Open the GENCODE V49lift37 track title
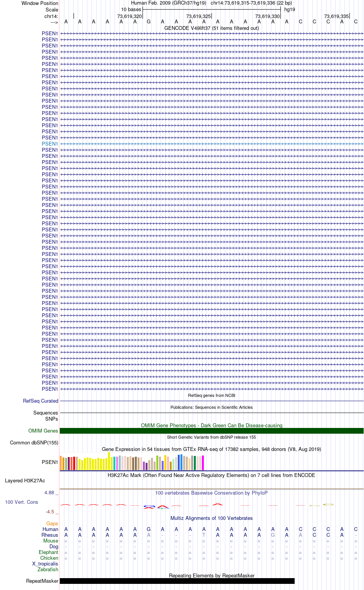This screenshot has height=590, width=364. [212, 28]
